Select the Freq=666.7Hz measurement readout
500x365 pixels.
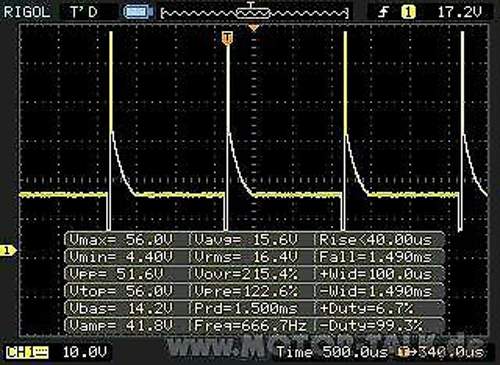[250, 325]
